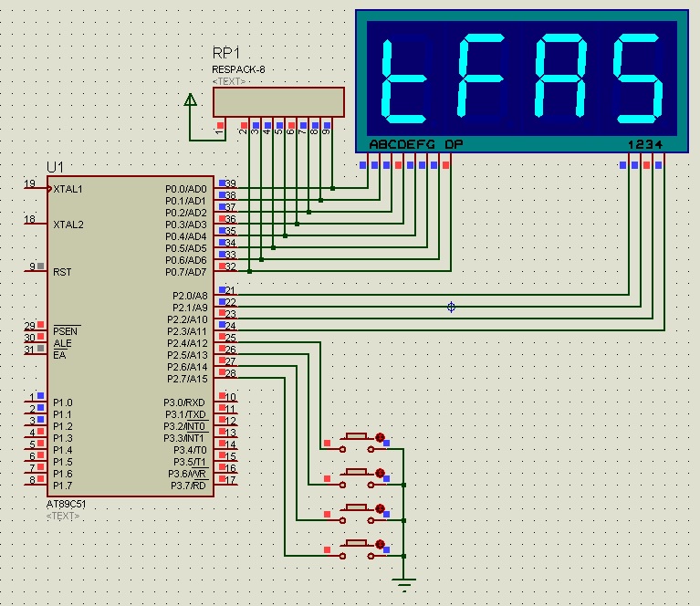Viewport: 700px width, 606px height.
Task: Click the RESPACK-8 value label
Action: coord(238,69)
